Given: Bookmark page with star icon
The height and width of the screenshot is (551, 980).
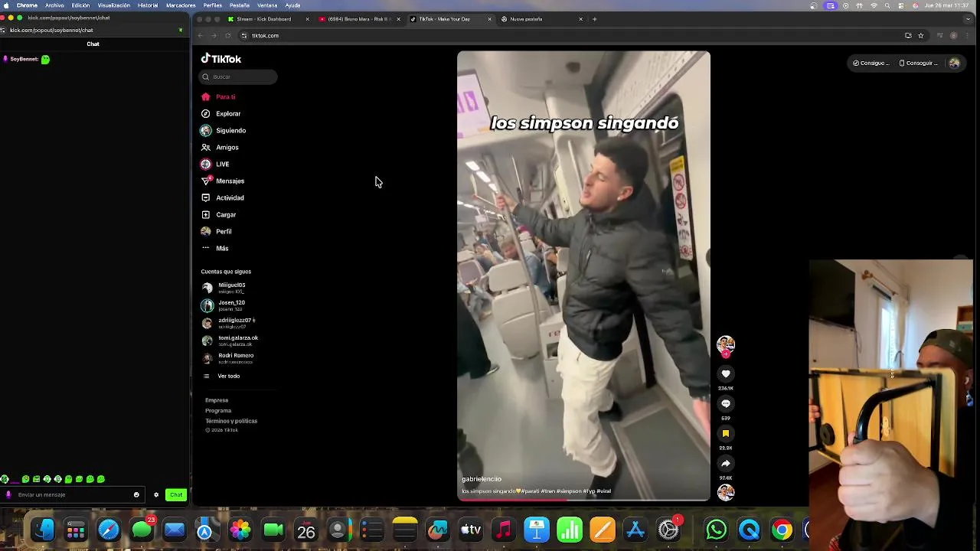Looking at the screenshot, I should coord(920,35).
